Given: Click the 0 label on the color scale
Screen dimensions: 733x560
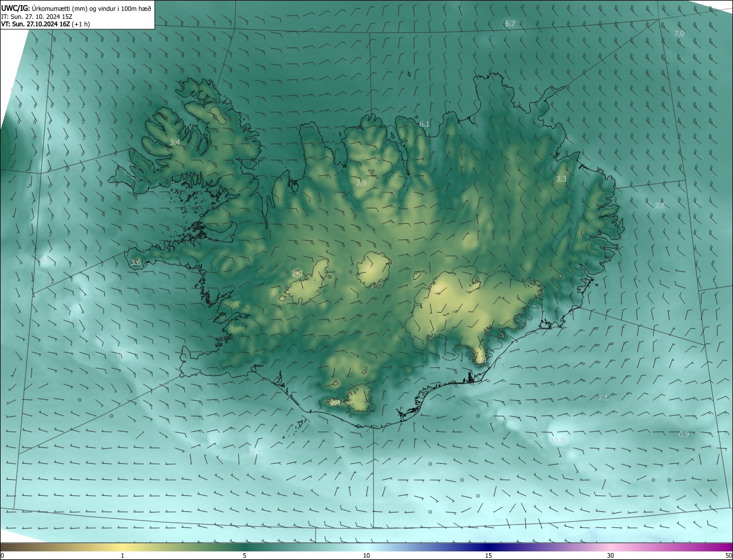Looking at the screenshot, I should click(x=2, y=555).
